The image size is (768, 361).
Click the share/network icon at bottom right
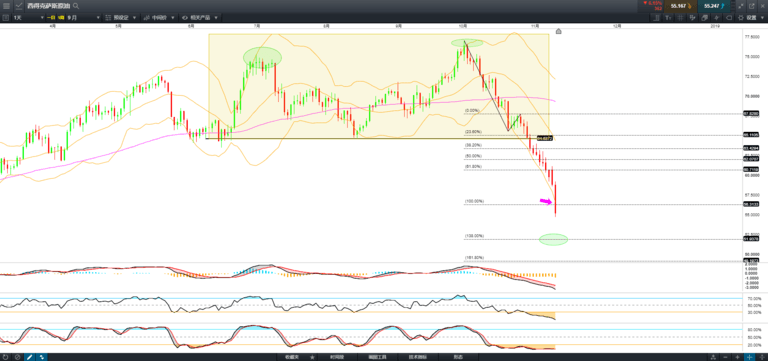click(713, 357)
